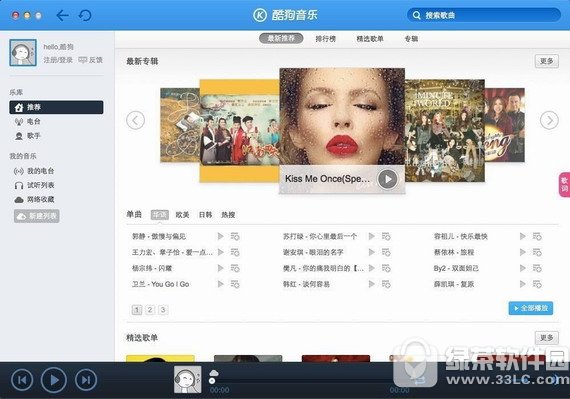Play 容祖儿 - 快乐最快

pos(522,237)
